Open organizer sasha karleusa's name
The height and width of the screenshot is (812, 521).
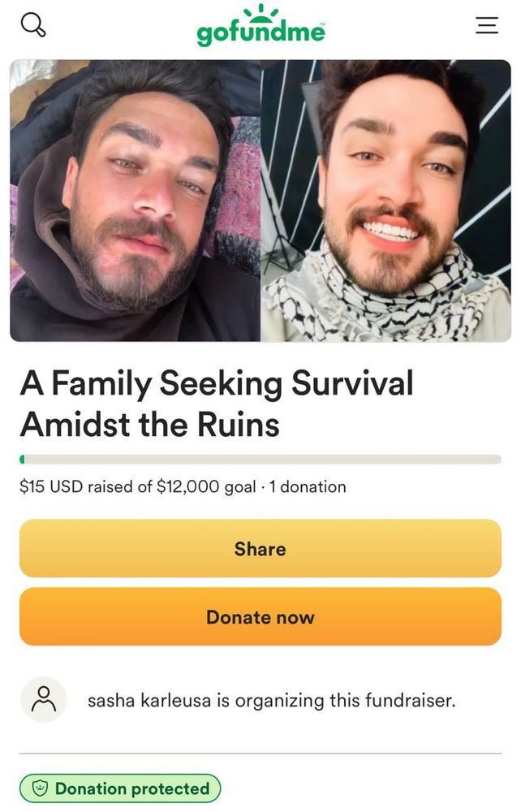[x=149, y=700]
